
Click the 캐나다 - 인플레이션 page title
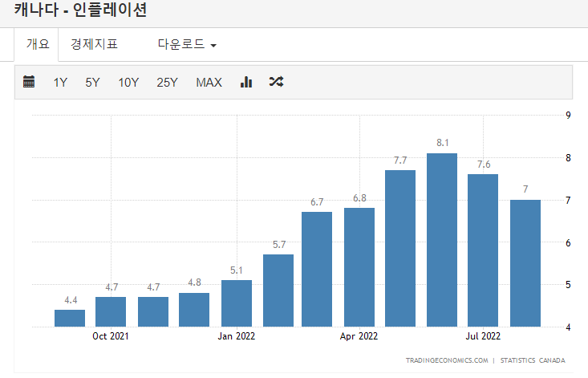pyautogui.click(x=80, y=10)
